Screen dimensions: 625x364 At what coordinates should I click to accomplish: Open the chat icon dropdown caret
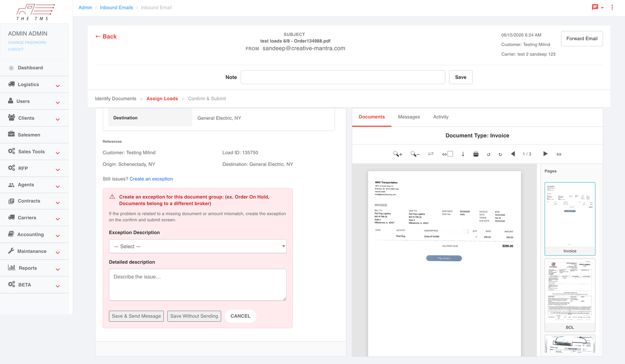pos(602,8)
